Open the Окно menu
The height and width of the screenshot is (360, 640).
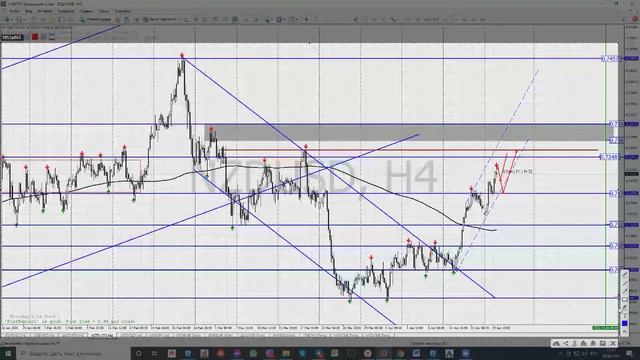(x=104, y=11)
